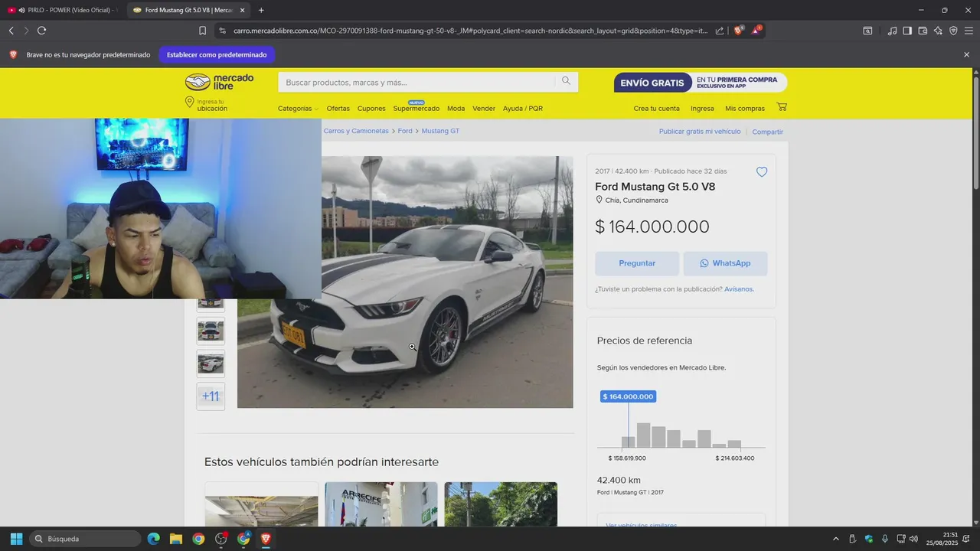Click the product search input field
Viewport: 980px width, 551px height.
[416, 82]
